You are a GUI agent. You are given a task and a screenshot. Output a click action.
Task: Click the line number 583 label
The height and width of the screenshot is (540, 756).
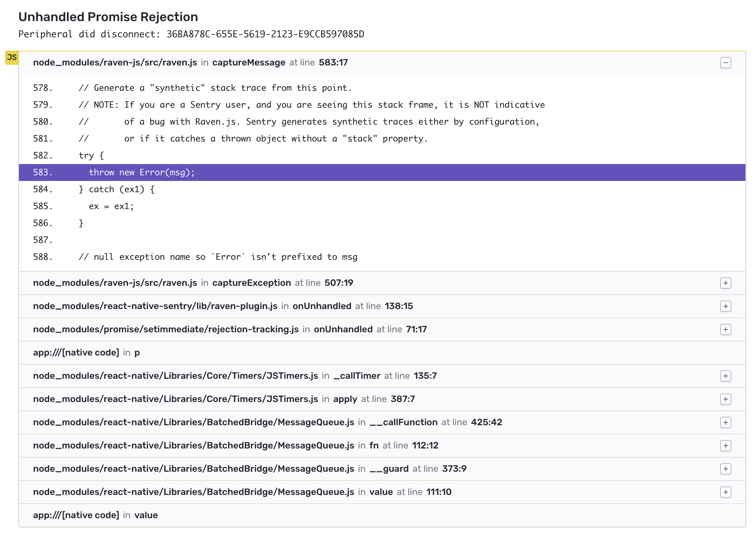pyautogui.click(x=42, y=172)
